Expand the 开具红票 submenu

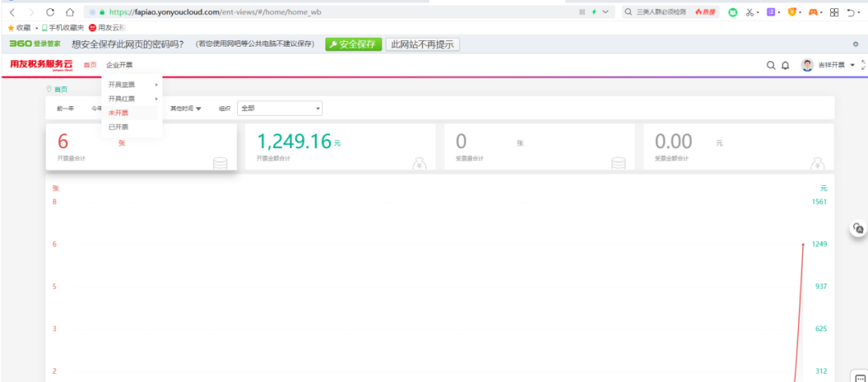click(x=133, y=99)
